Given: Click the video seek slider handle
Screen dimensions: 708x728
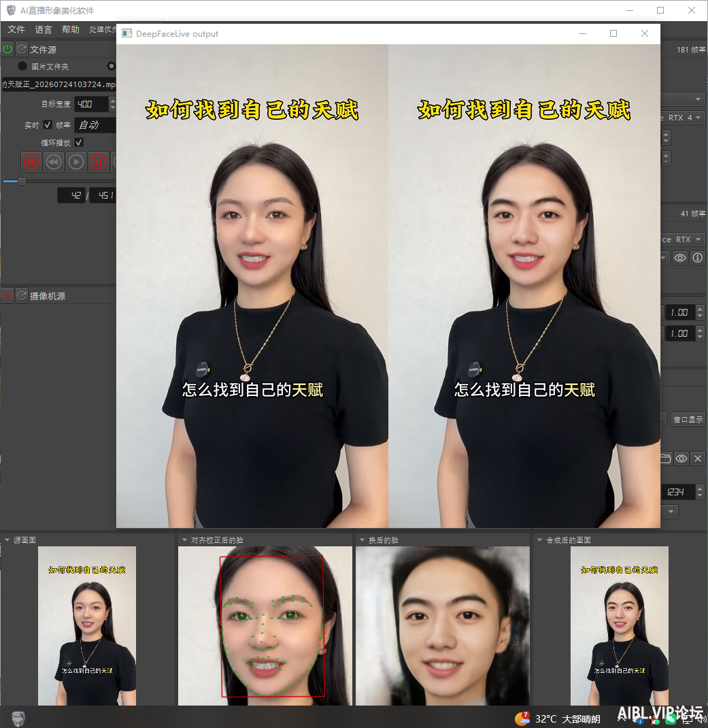Looking at the screenshot, I should (22, 182).
